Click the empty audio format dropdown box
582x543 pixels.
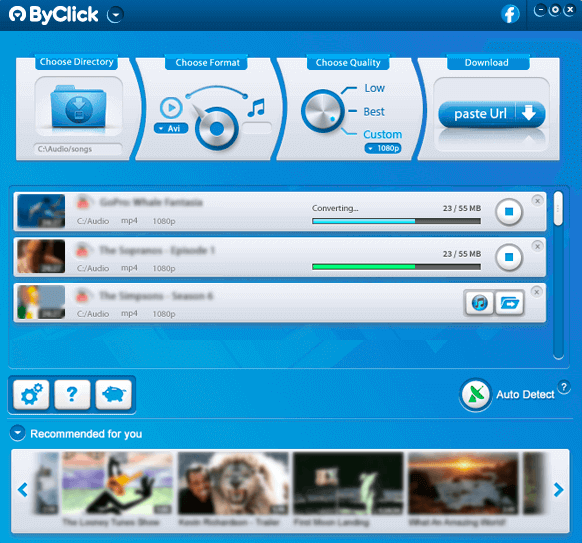[x=257, y=128]
